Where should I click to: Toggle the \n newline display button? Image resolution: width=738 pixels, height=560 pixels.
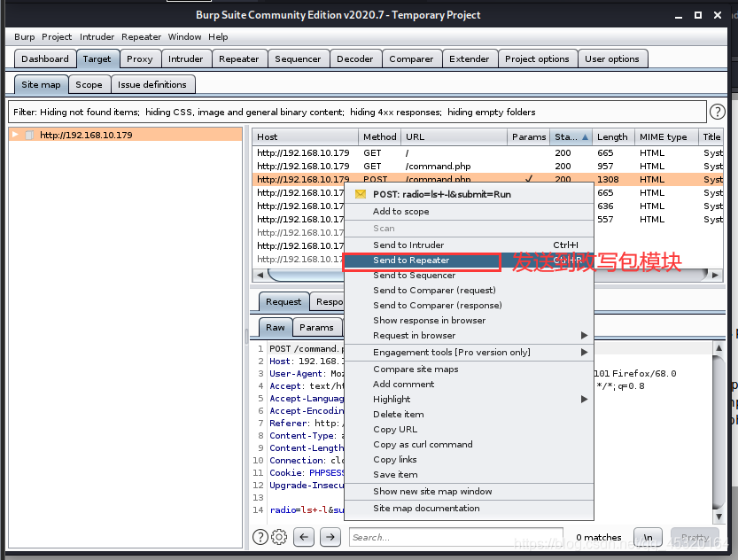649,537
